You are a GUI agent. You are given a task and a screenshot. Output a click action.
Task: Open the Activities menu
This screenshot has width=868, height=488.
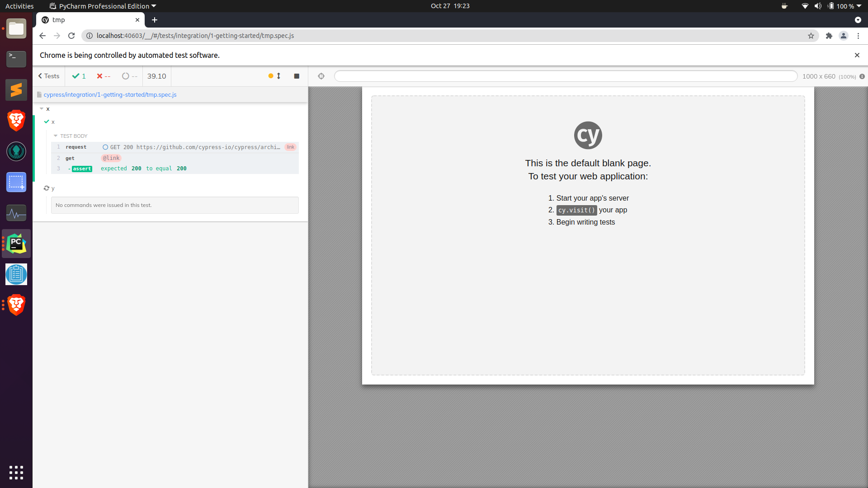coord(19,6)
